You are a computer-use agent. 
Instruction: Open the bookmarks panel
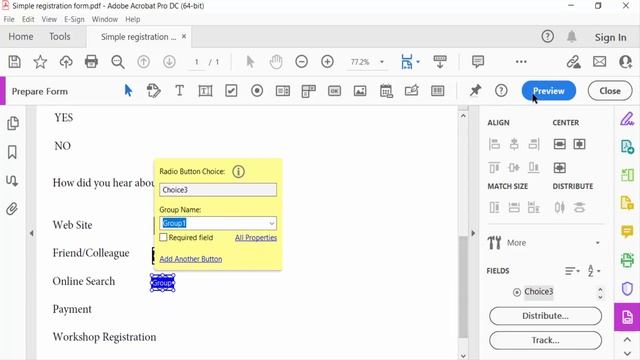click(12, 152)
